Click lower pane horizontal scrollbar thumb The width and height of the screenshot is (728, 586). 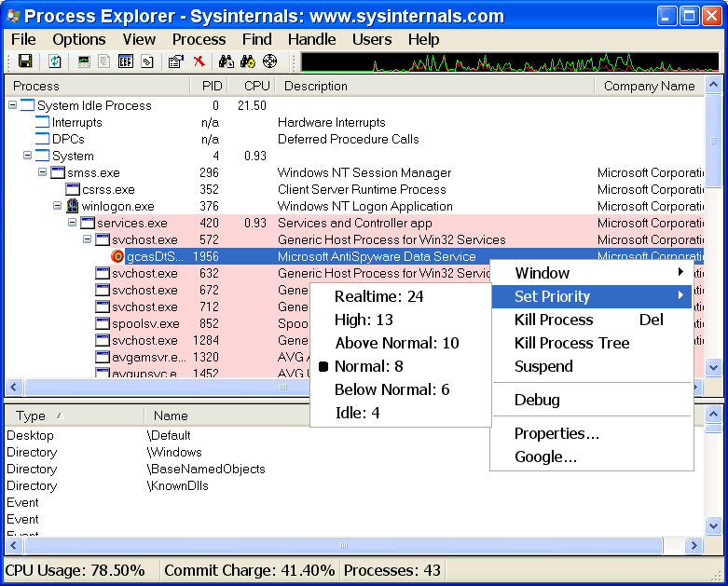coord(344,545)
